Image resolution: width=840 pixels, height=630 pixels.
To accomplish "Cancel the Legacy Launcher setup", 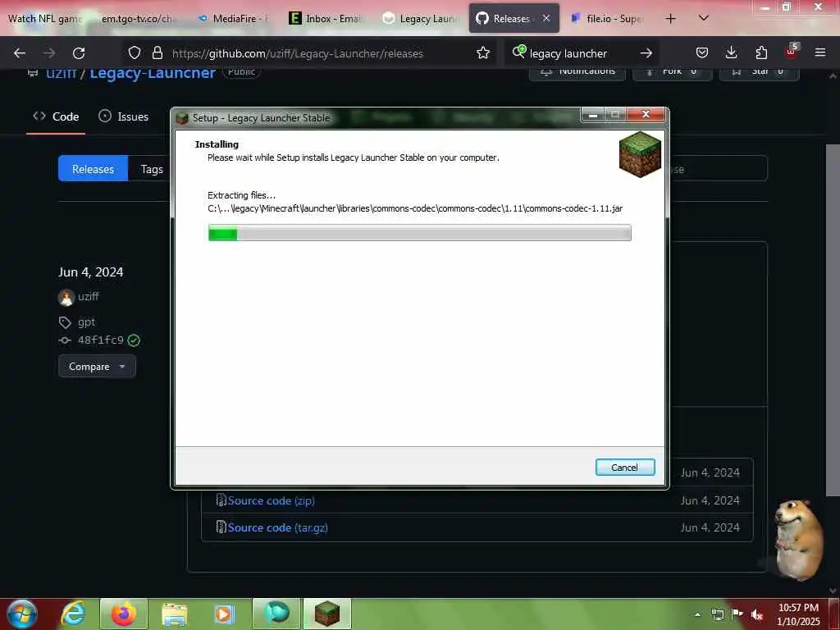I will click(624, 467).
